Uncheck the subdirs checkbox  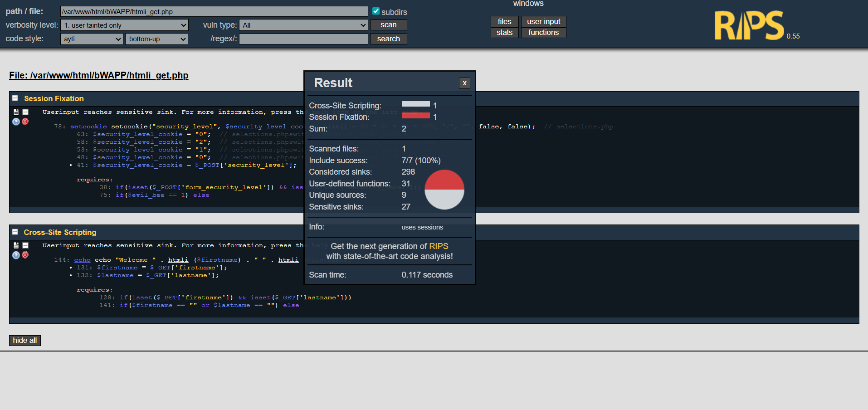click(x=376, y=11)
